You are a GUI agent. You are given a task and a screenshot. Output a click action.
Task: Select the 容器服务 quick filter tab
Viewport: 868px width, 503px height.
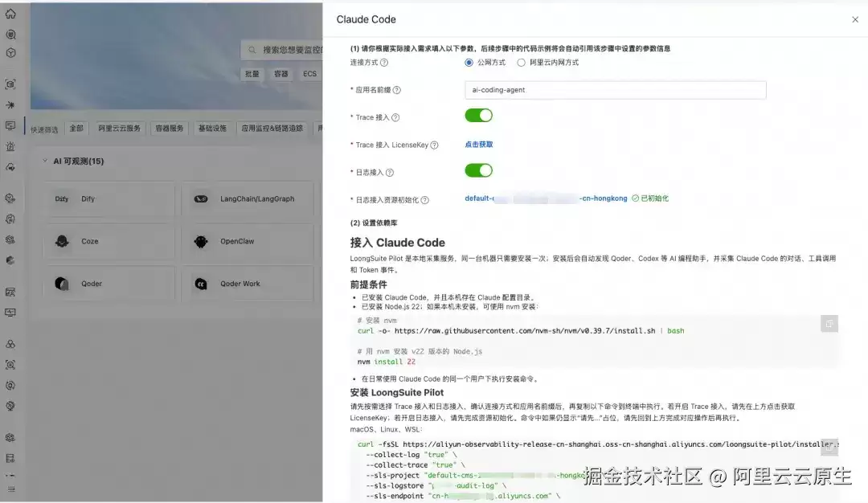[170, 129]
